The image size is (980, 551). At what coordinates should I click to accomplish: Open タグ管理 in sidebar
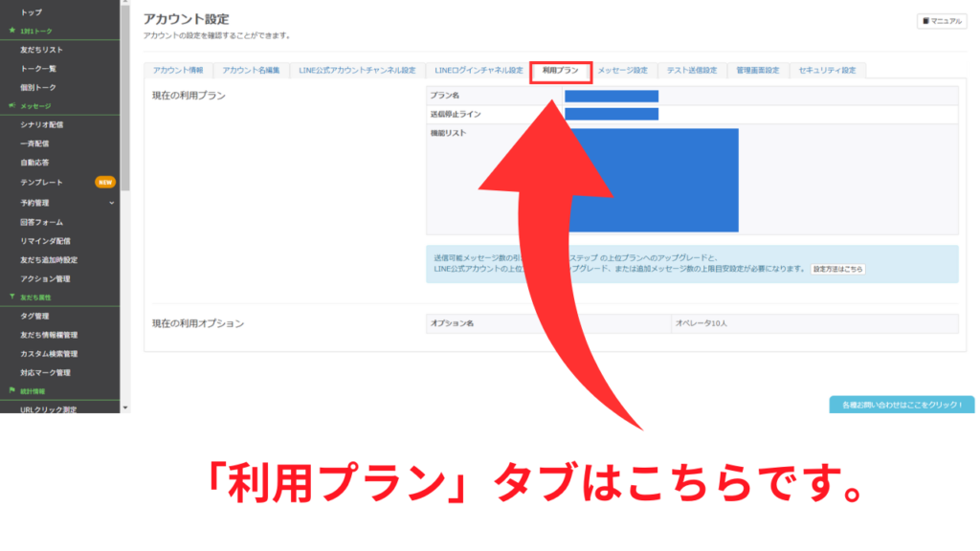[35, 316]
